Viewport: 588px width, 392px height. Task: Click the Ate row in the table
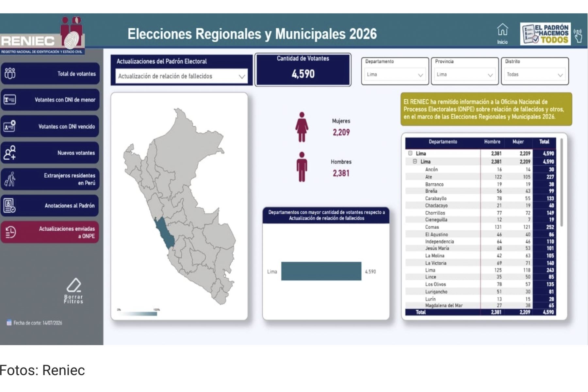481,177
